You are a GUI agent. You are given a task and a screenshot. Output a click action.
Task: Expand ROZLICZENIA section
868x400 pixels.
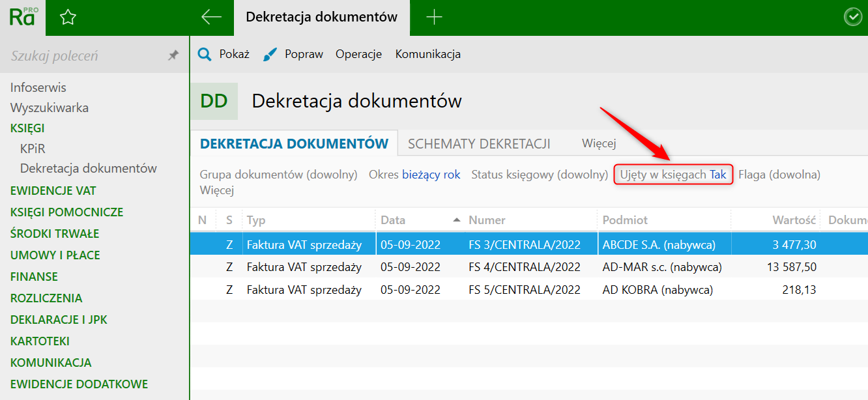pyautogui.click(x=46, y=298)
